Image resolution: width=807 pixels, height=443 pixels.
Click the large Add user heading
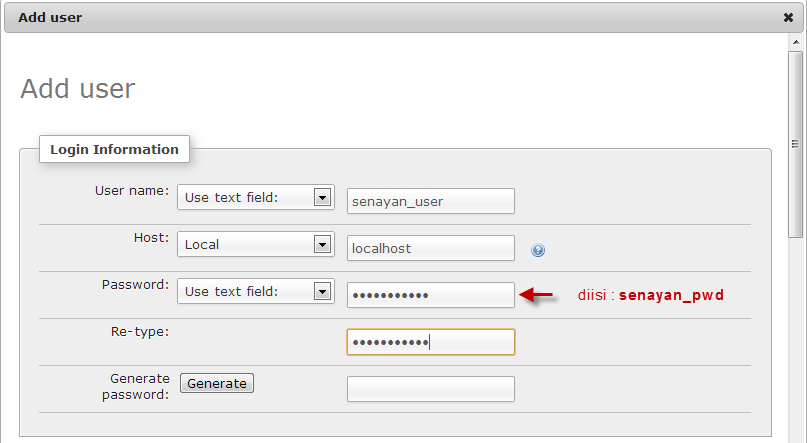pos(77,88)
